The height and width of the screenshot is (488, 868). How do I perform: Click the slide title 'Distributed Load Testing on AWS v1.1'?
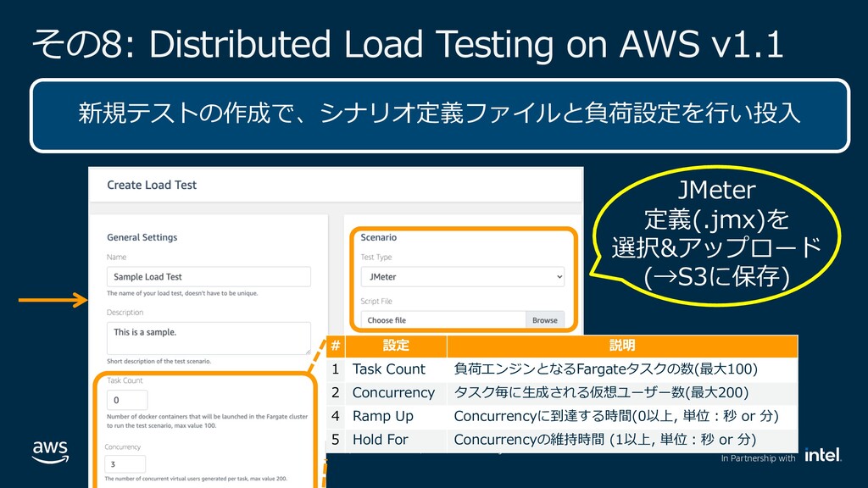[x=466, y=44]
